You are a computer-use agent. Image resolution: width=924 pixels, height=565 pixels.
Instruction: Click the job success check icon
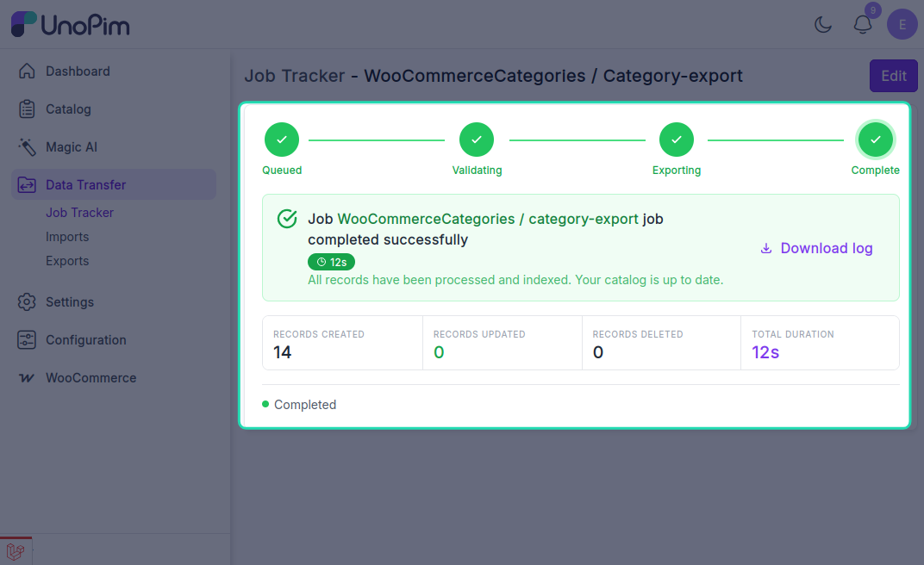pos(287,219)
